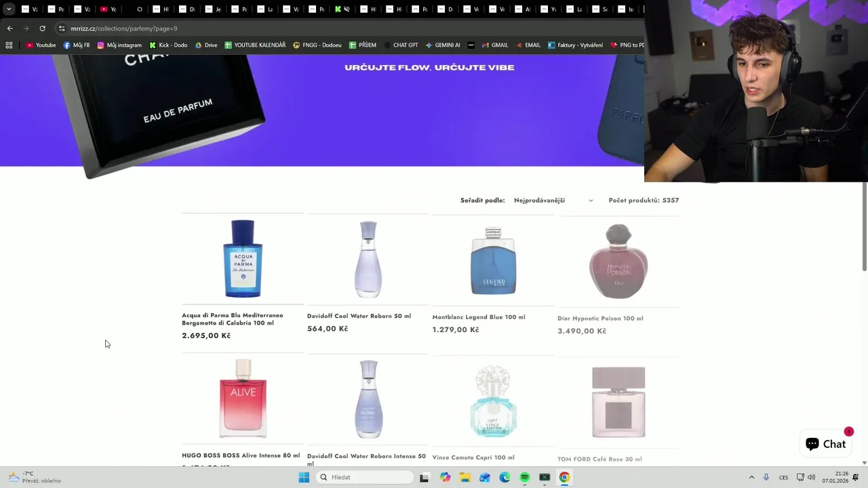Click the 1.279,00 Kč price
Viewport: 868px width, 488px height.
point(456,329)
